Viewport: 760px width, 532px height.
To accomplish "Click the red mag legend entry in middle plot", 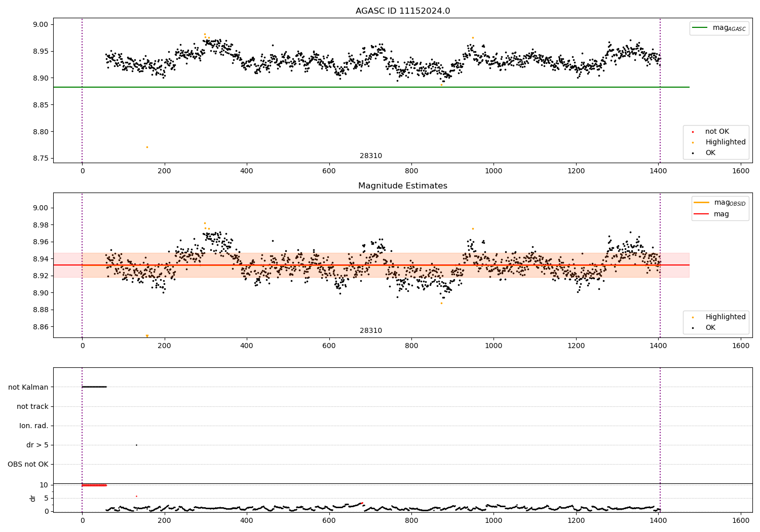I will (712, 214).
